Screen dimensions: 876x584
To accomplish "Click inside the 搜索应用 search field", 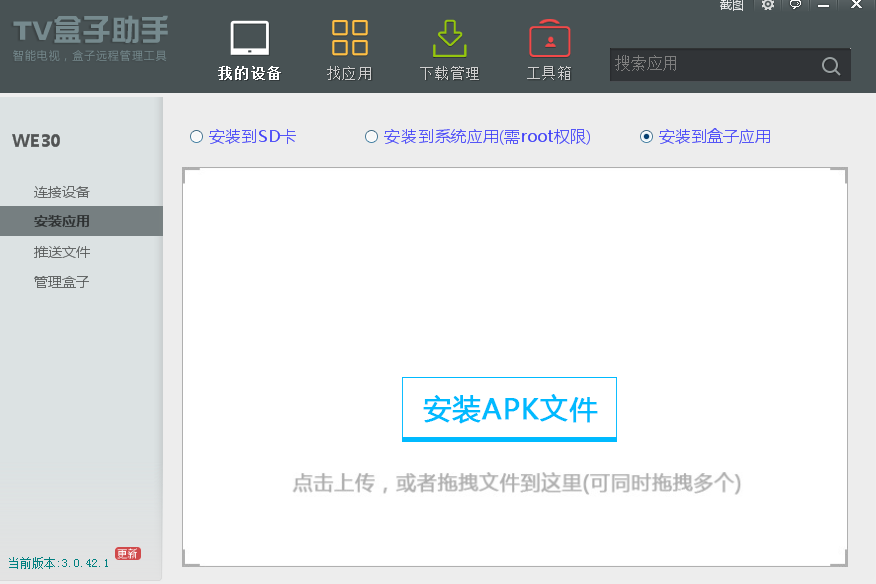I will [x=700, y=65].
